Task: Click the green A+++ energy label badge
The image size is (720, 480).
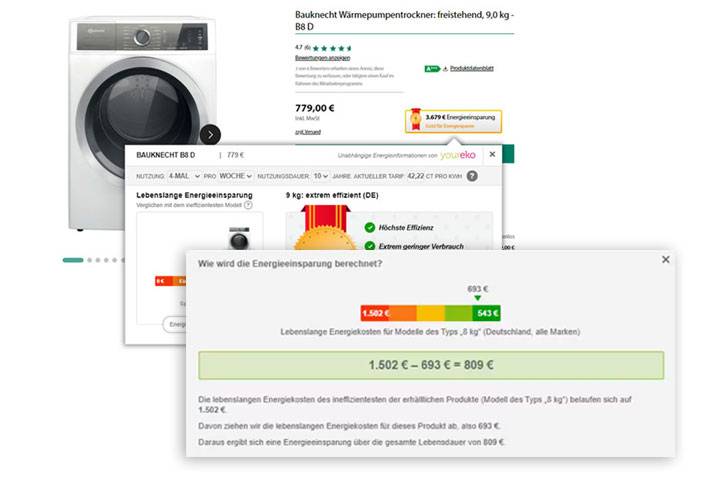Action: tap(432, 69)
